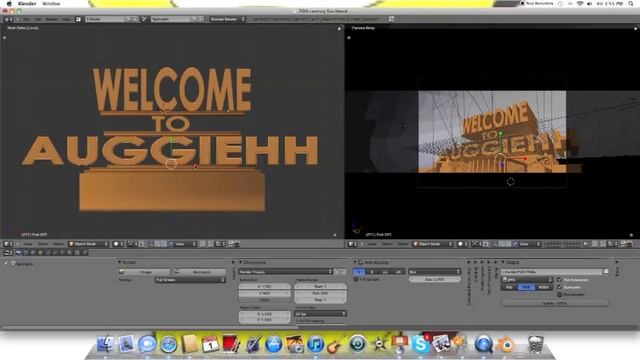Open the Object Mode dropdown in the camera viewport

pos(433,244)
